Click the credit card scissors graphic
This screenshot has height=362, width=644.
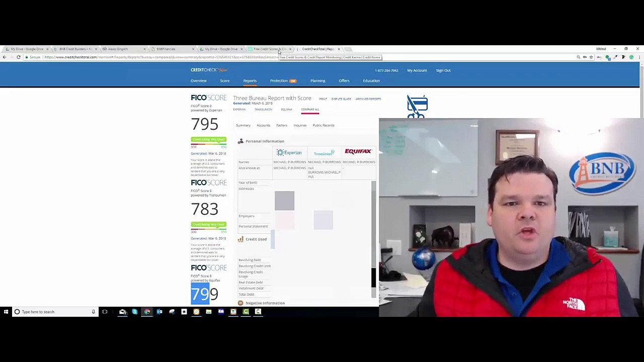[x=417, y=107]
